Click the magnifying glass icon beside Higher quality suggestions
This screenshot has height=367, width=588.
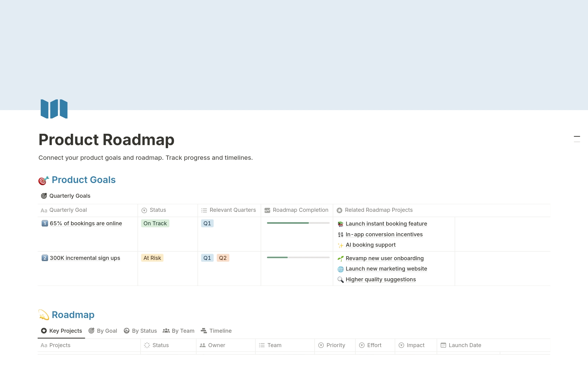340,280
